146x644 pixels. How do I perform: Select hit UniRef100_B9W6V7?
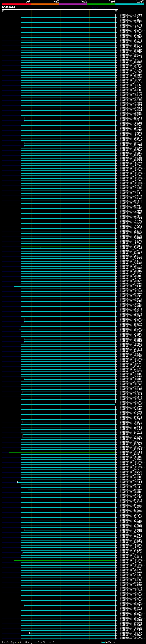131,527
